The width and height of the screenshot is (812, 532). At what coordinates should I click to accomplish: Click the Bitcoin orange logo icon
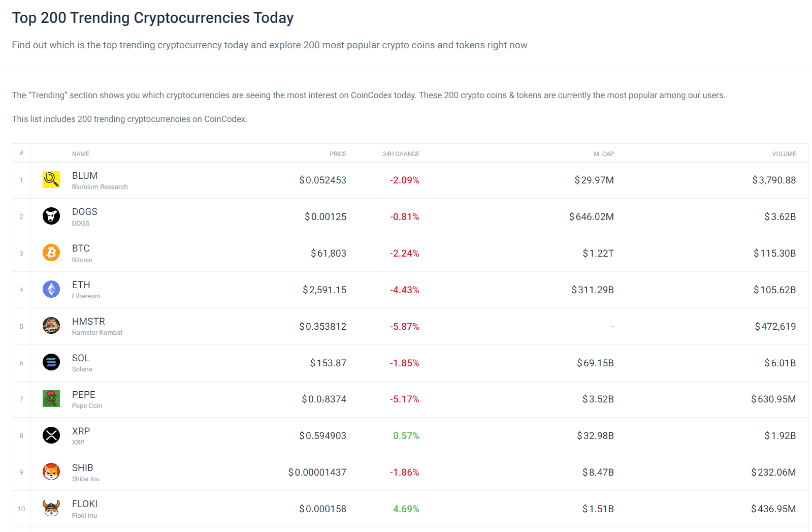point(51,253)
